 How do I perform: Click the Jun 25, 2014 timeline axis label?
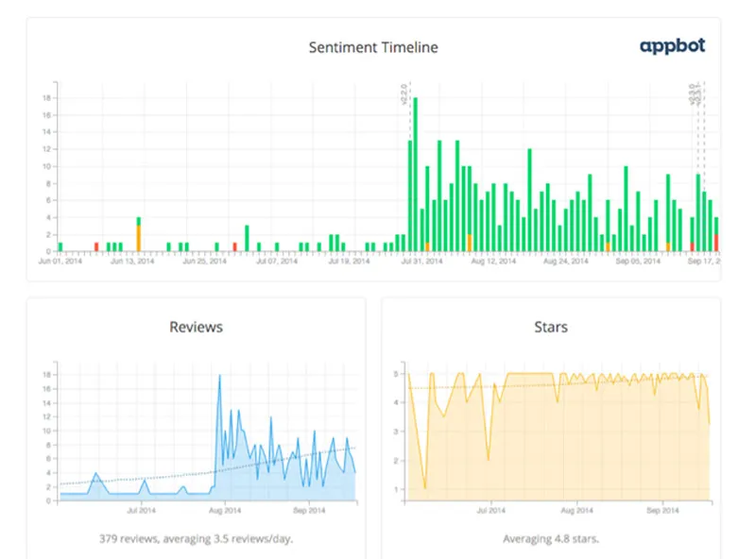(205, 261)
